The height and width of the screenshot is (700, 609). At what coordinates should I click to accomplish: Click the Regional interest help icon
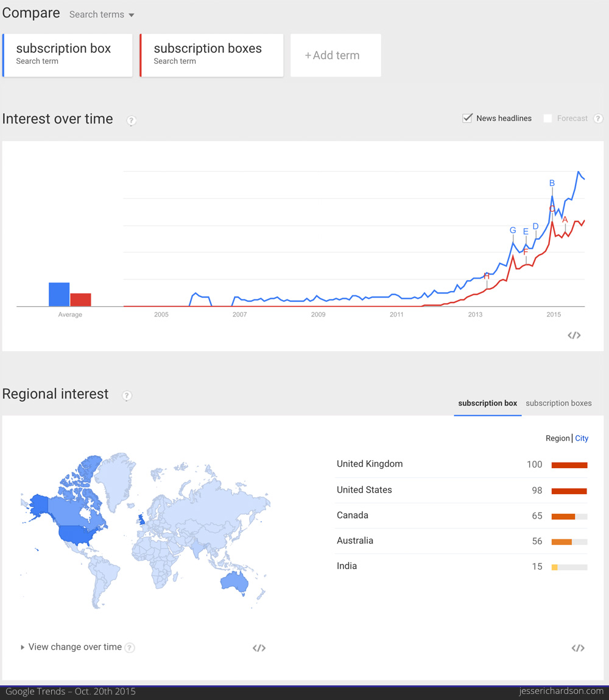pyautogui.click(x=127, y=396)
